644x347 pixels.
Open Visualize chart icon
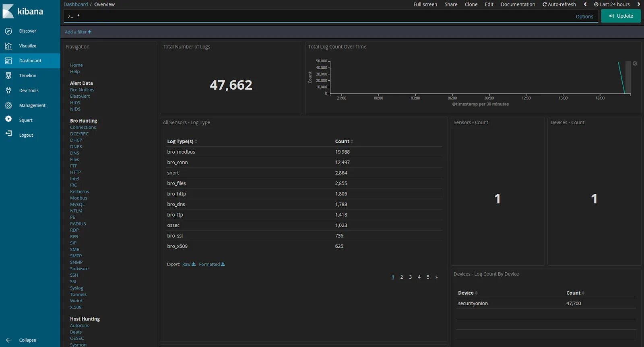pyautogui.click(x=8, y=46)
